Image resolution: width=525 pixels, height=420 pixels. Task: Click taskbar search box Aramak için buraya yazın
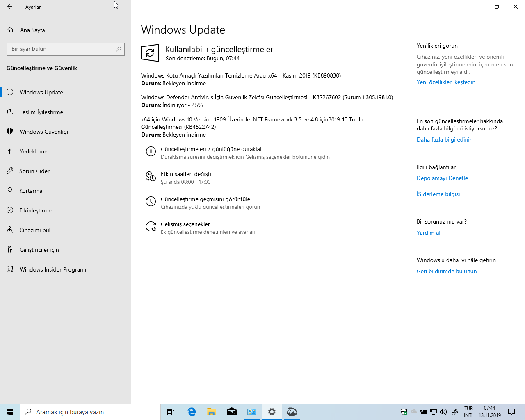(90, 412)
